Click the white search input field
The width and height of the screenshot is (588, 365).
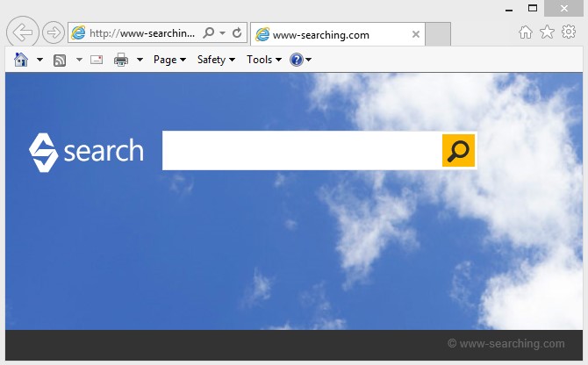301,151
